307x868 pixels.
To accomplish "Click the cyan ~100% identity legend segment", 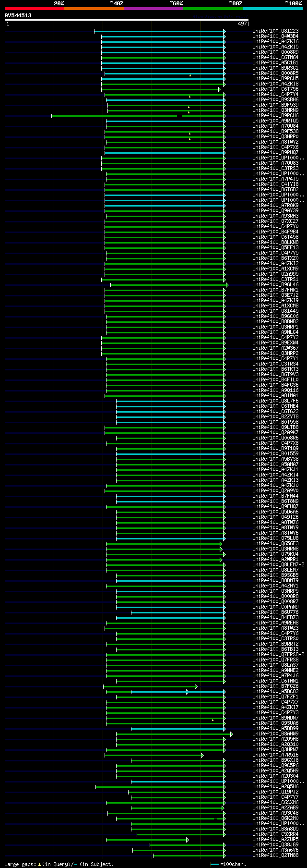I will [x=272, y=9].
